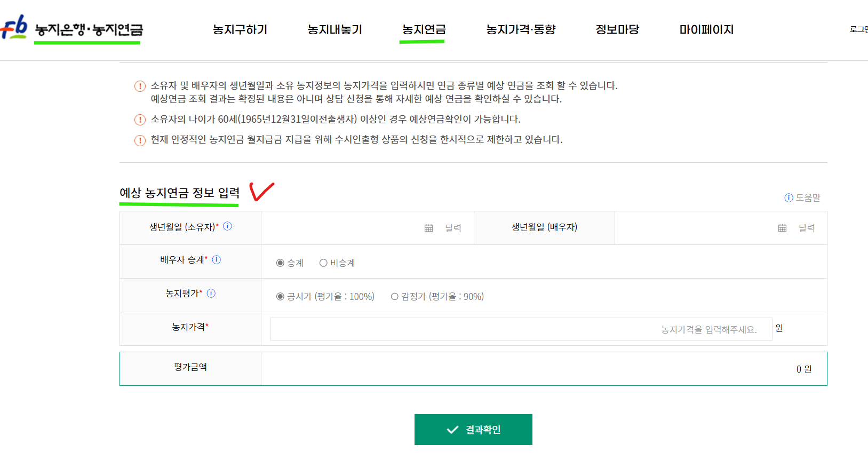Click the 로그인 link at top right
This screenshot has width=868, height=459.
[x=859, y=29]
